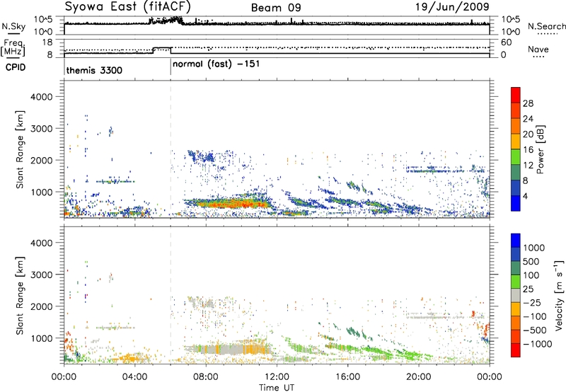
Task: Click the left '10^5' noise axis value
Action: [x=43, y=20]
